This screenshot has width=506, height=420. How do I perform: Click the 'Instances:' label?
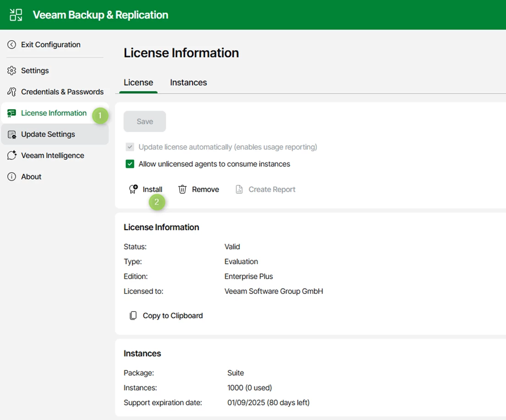(x=140, y=388)
